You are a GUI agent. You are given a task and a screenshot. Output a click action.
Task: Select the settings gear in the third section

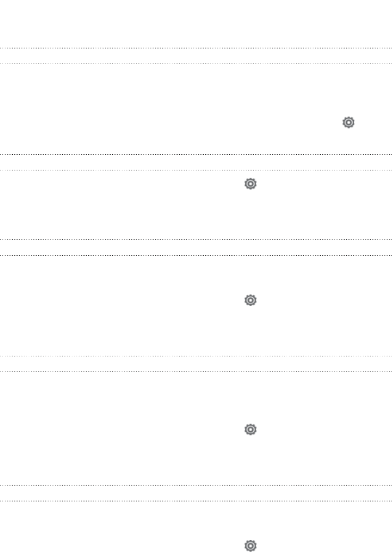click(x=250, y=300)
